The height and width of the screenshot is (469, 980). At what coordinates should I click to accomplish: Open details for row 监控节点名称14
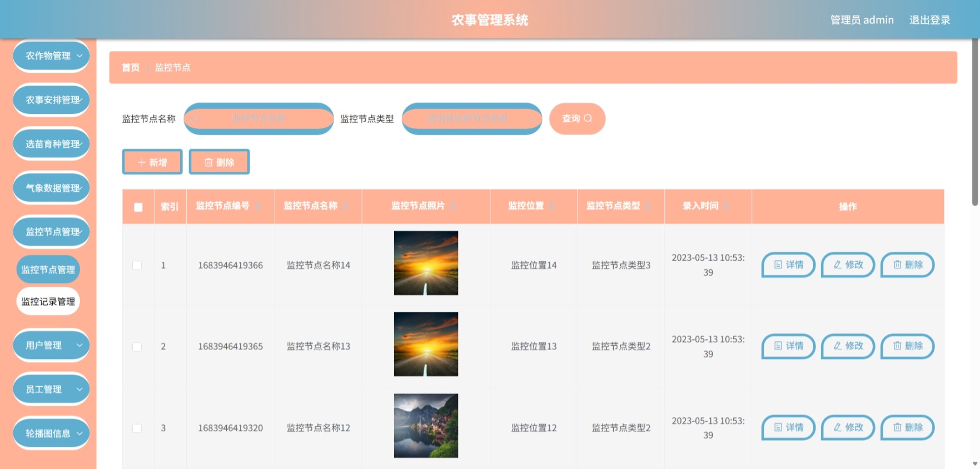point(788,265)
